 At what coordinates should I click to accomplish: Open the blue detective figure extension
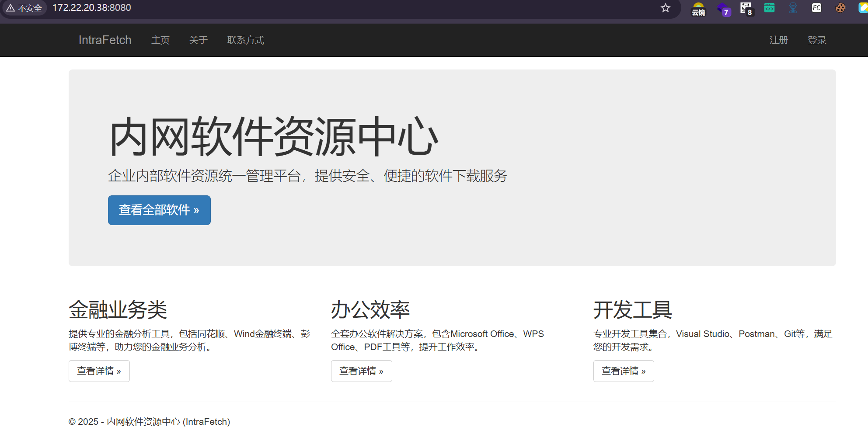pyautogui.click(x=793, y=8)
